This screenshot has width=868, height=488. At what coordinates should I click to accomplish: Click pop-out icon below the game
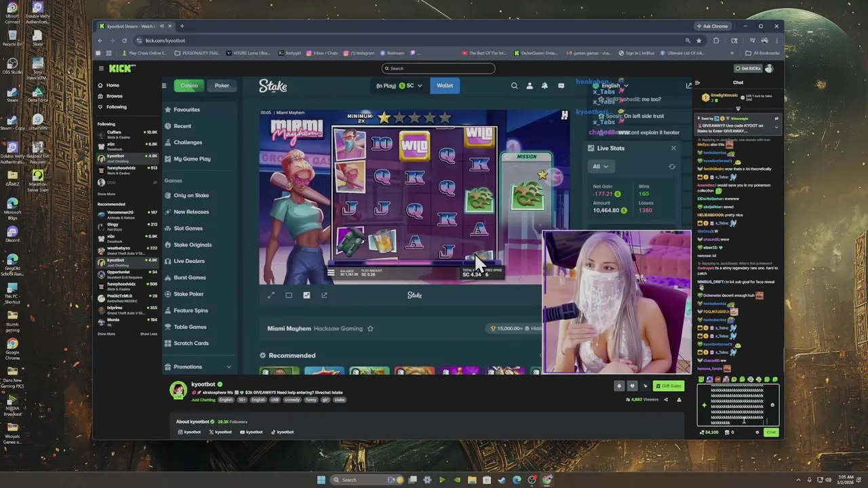(324, 295)
